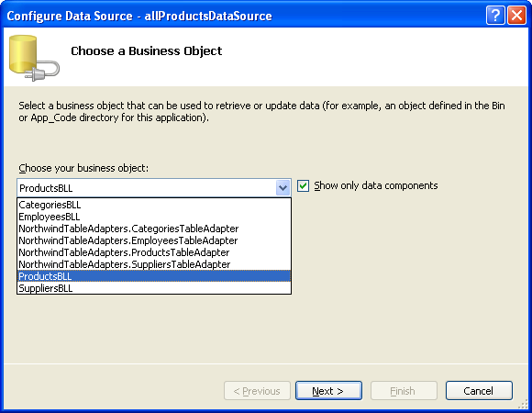Click the disabled Finish button
The width and height of the screenshot is (532, 413).
404,391
